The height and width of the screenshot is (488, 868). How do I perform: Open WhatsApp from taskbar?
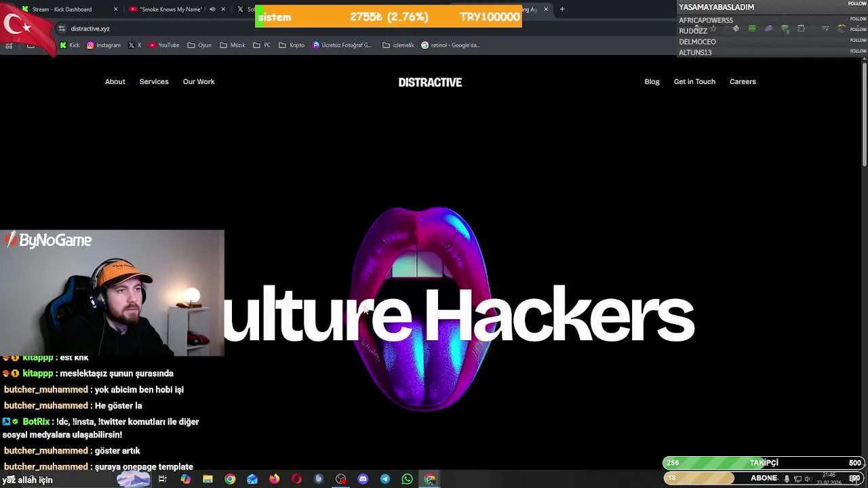[x=407, y=479]
